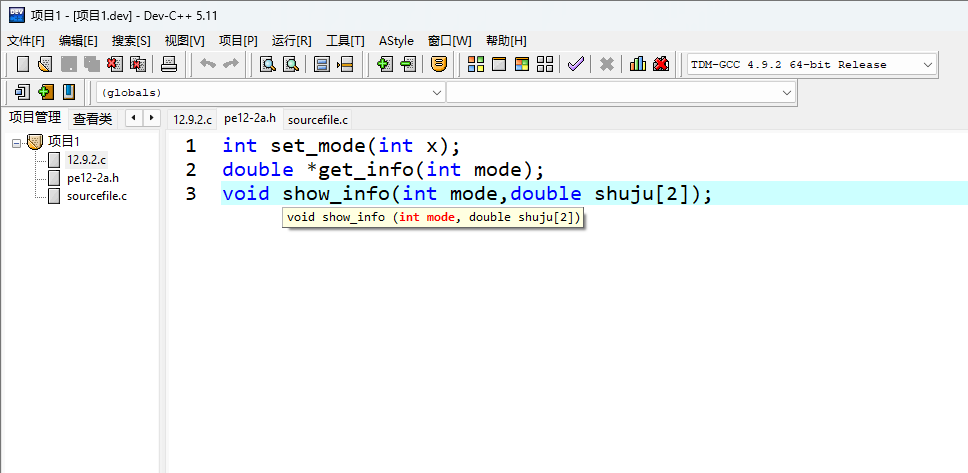968x473 pixels.
Task: Select sourcefile.c in project tree
Action: [x=97, y=196]
